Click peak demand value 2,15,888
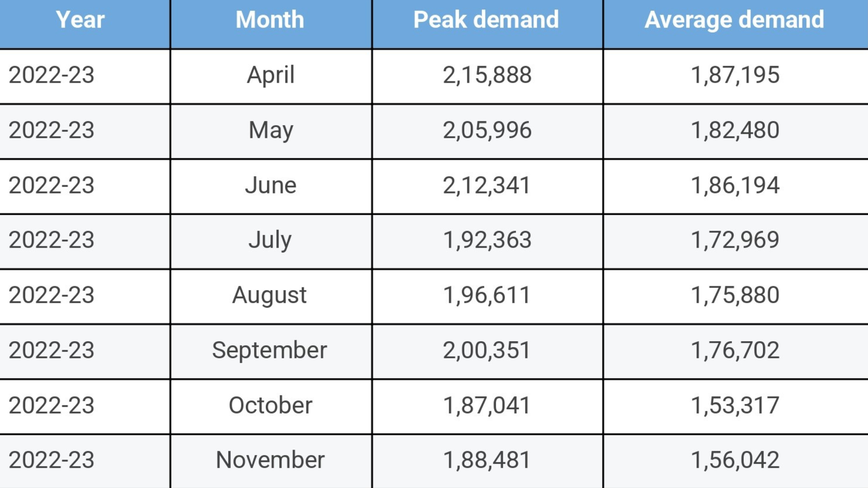The image size is (868, 488). click(487, 75)
